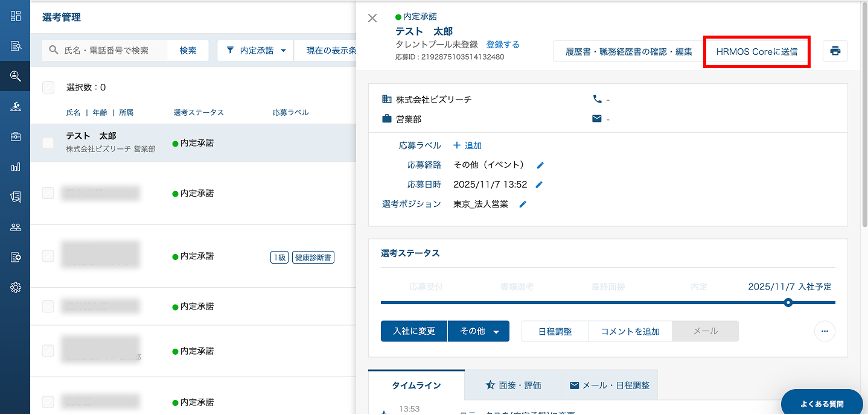The width and height of the screenshot is (868, 415).
Task: Click the 選考ステータス column header
Action: (x=199, y=113)
